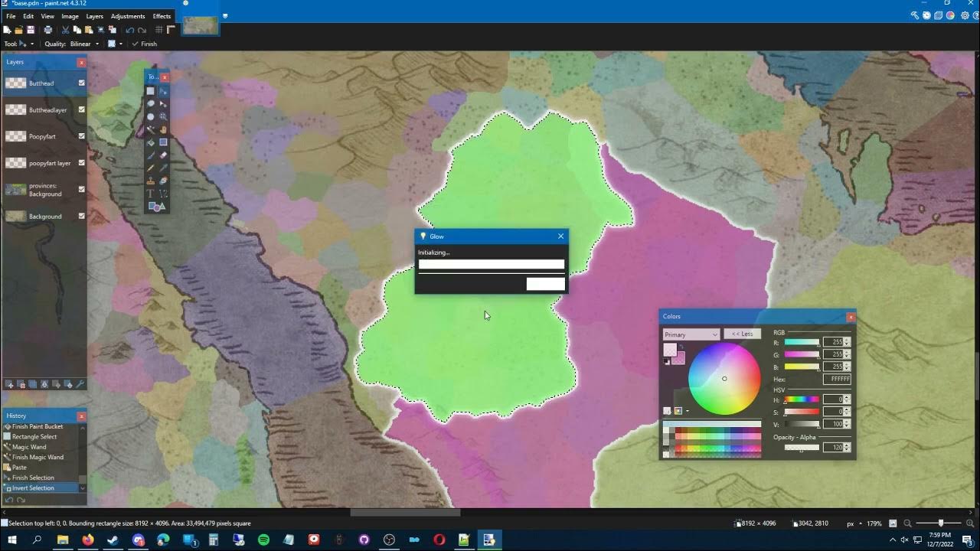
Task: Open the image list dropdown arrow
Action: [225, 15]
